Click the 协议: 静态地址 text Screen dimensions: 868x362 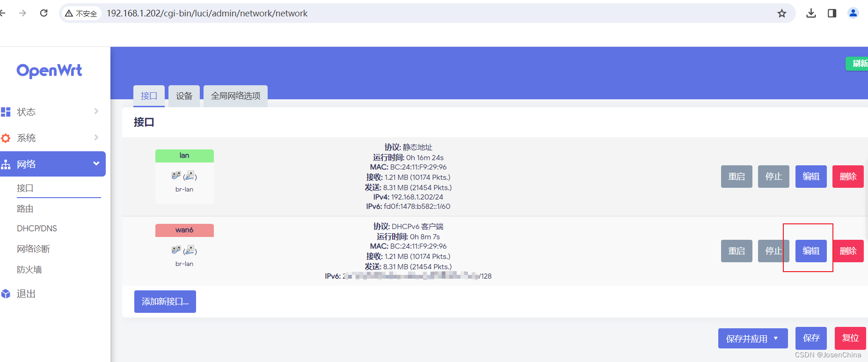(x=408, y=148)
